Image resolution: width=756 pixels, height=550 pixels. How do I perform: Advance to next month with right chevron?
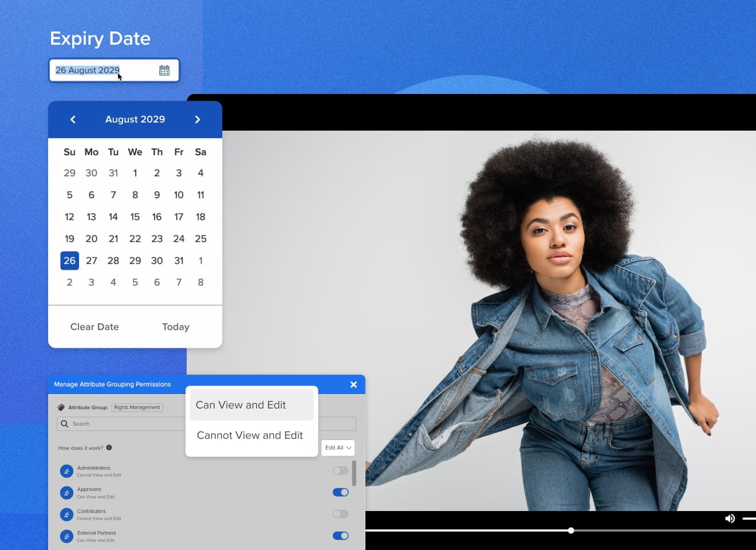click(198, 119)
